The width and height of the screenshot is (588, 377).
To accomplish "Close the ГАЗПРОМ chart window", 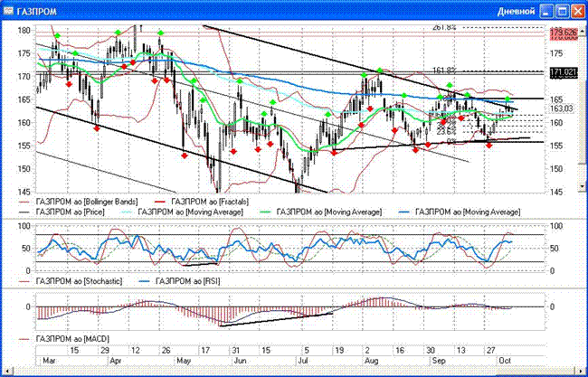I will pyautogui.click(x=578, y=11).
